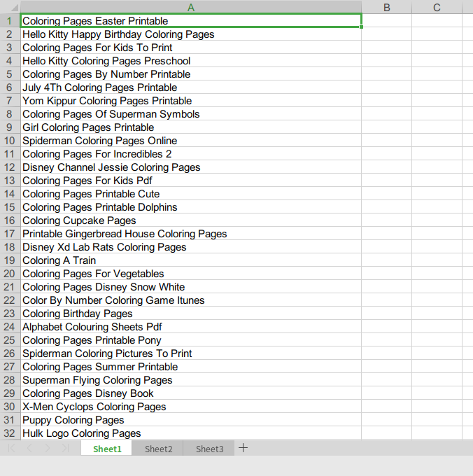Select row 16 header
The image size is (473, 476).
[10, 220]
